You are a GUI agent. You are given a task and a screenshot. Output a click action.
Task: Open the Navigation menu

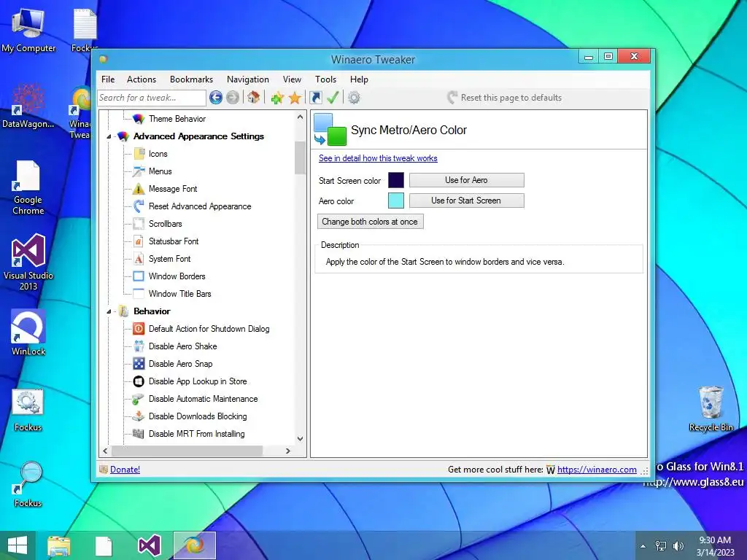(248, 79)
